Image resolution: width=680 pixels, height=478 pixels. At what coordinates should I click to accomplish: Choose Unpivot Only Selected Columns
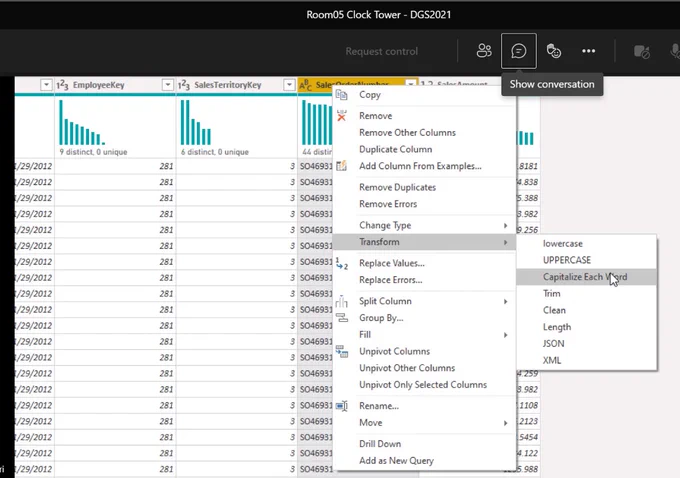point(425,385)
